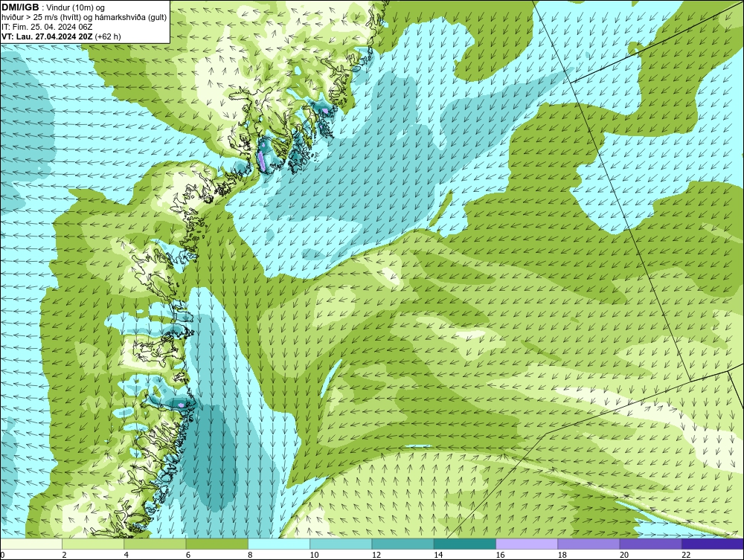Viewport: 744px width, 560px height.
Task: Click the 12–14 m/s teal swatch
Action: tap(403, 544)
